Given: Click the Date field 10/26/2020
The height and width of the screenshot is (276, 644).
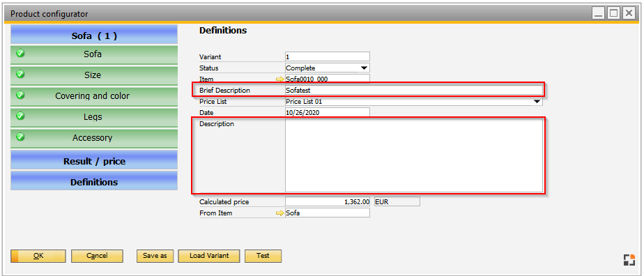Looking at the screenshot, I should coord(328,112).
